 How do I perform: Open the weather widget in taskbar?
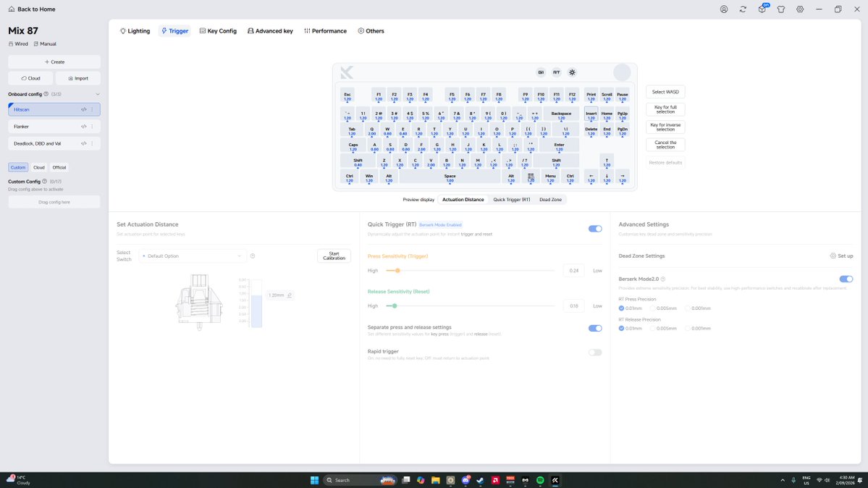coord(18,480)
